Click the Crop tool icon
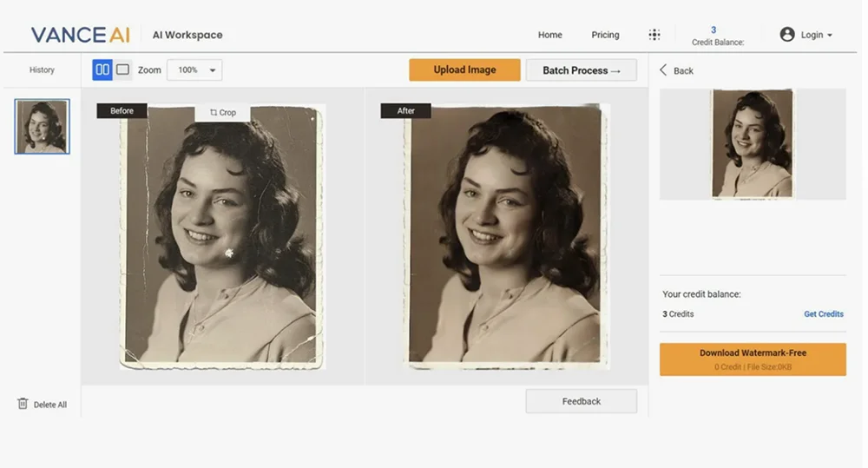 click(214, 113)
